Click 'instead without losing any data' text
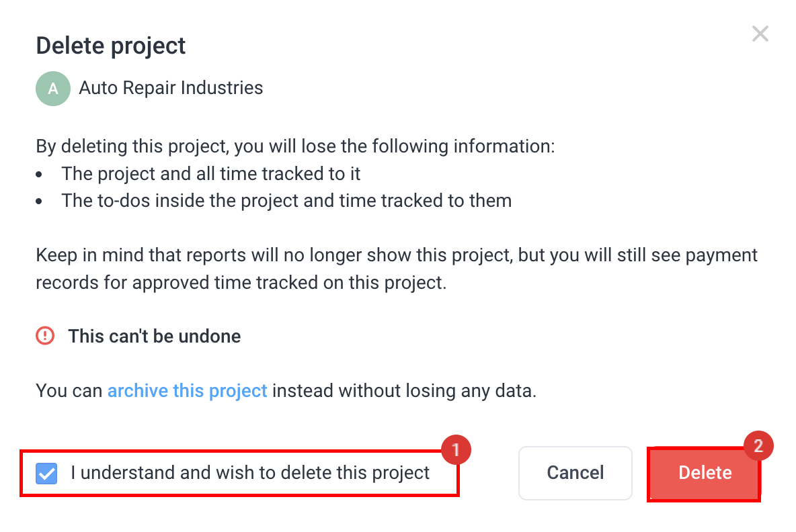796x532 pixels. (x=404, y=391)
